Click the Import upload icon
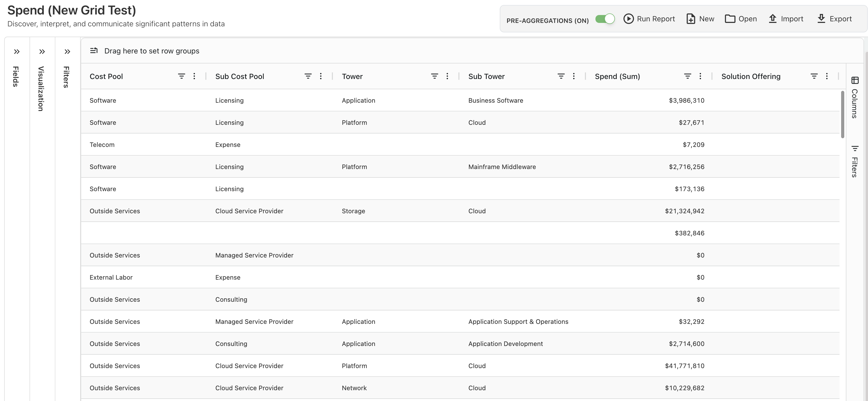868x401 pixels. tap(772, 19)
